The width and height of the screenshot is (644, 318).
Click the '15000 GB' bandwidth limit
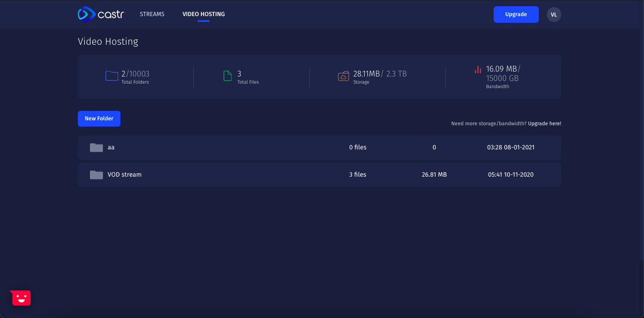[503, 78]
